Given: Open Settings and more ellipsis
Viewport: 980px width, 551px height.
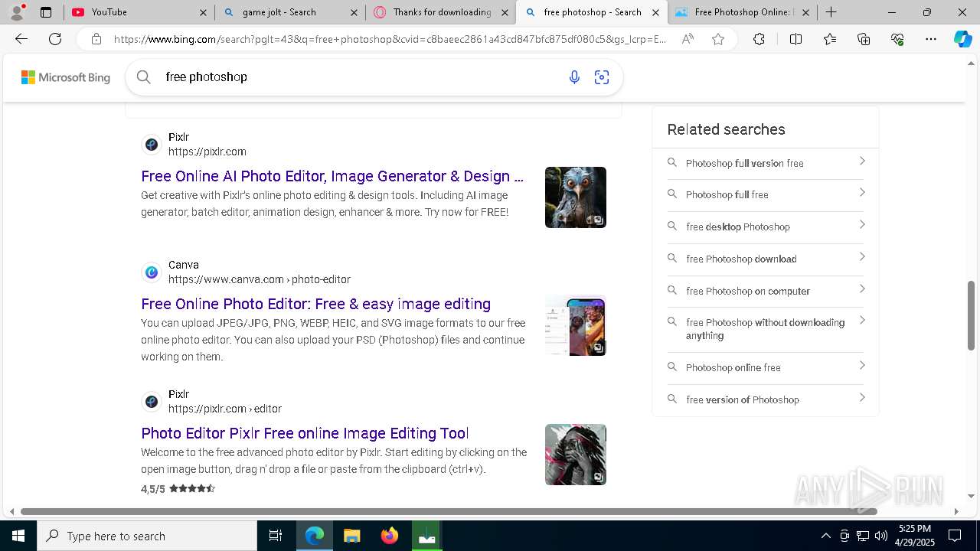Looking at the screenshot, I should tap(931, 39).
